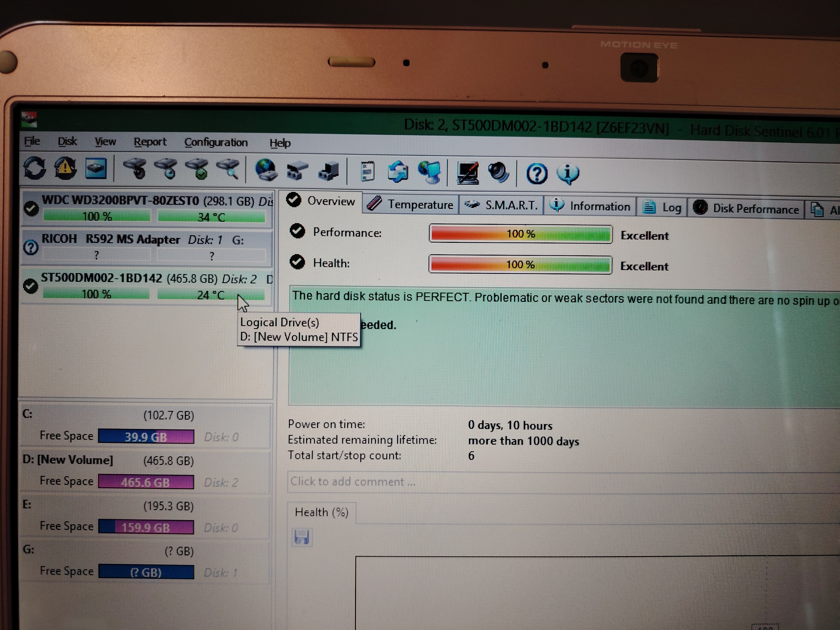
Task: Click the disk surface test magnifier icon
Action: [228, 170]
